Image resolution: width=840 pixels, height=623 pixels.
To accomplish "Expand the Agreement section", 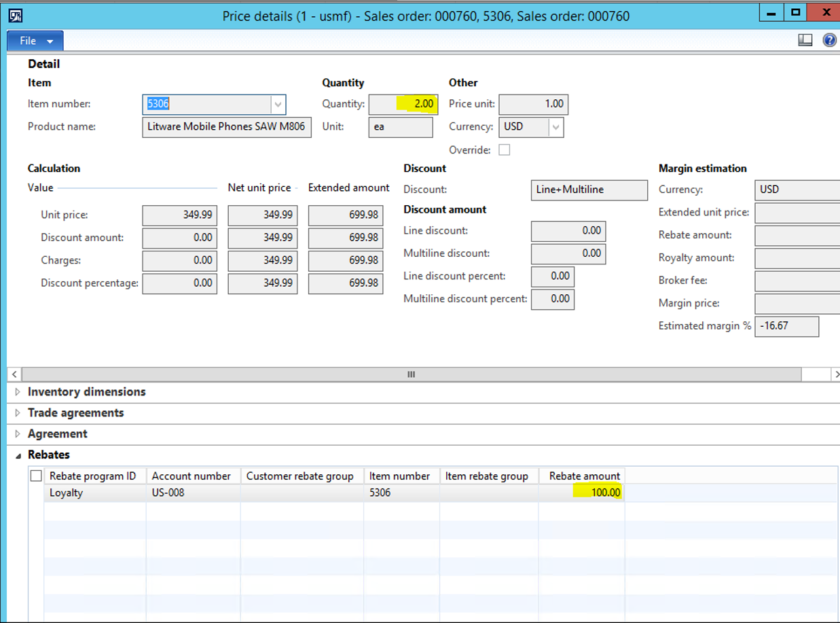I will coord(57,434).
